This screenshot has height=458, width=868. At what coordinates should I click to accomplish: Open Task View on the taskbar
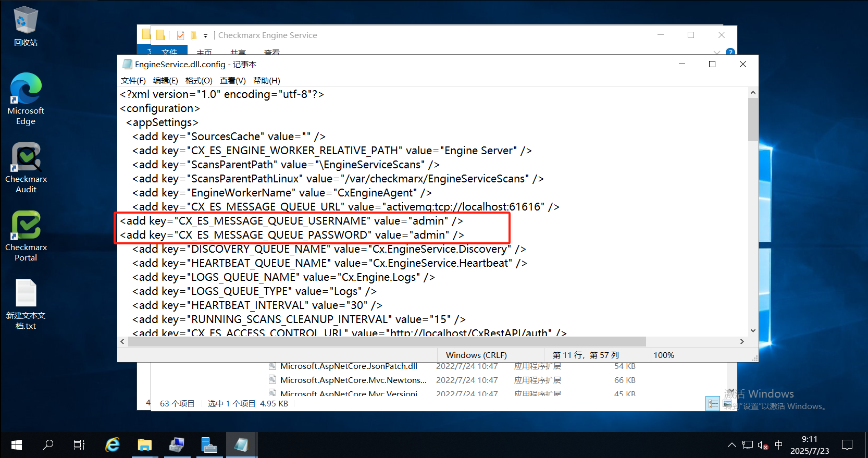[79, 445]
